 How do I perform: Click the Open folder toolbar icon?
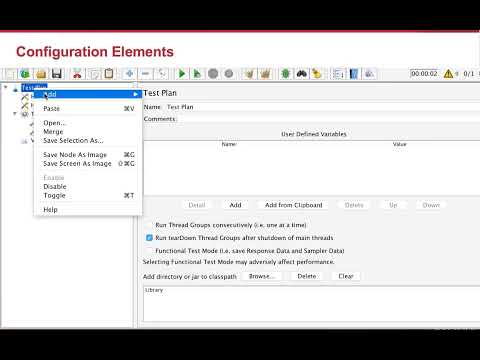(x=41, y=74)
